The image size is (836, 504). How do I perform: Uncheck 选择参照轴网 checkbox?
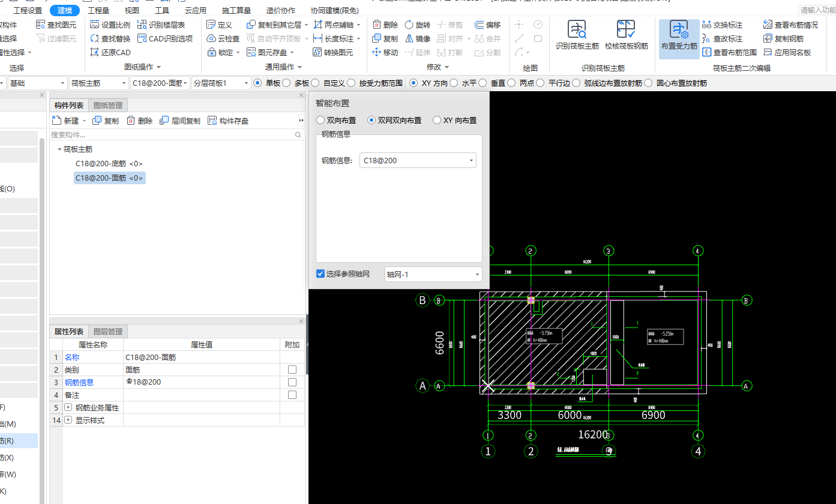(x=320, y=274)
